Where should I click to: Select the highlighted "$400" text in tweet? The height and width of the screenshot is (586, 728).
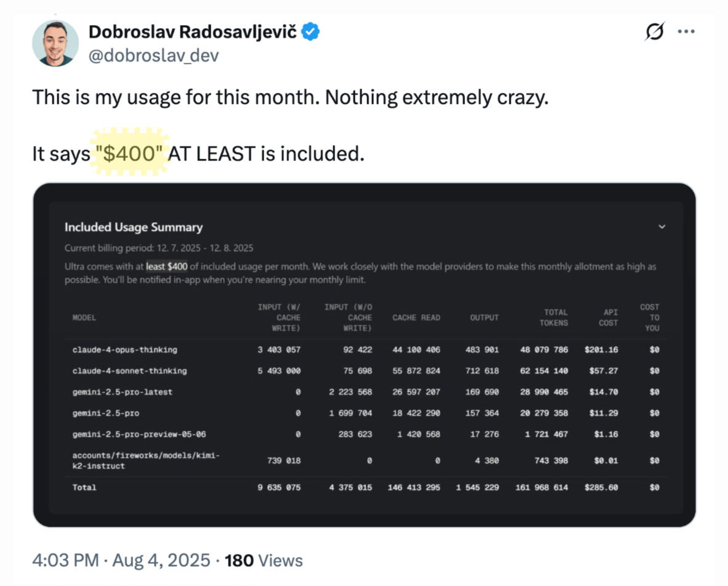click(x=129, y=153)
